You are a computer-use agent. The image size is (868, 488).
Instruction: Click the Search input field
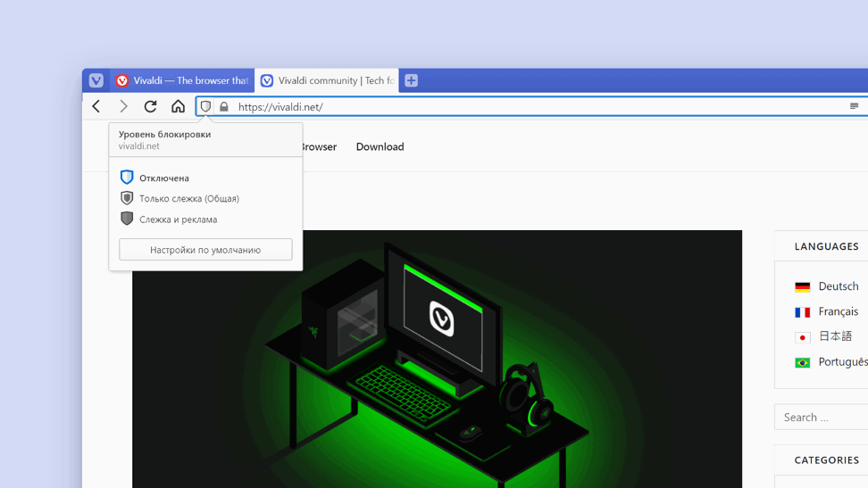pos(822,418)
